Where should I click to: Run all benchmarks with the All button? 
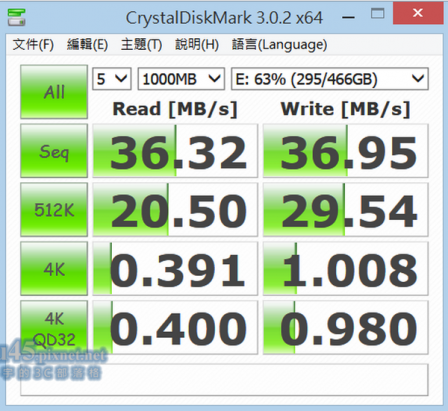click(54, 92)
